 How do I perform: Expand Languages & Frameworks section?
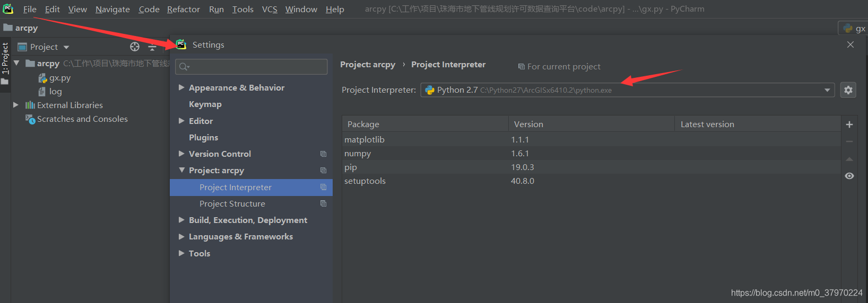pyautogui.click(x=181, y=236)
